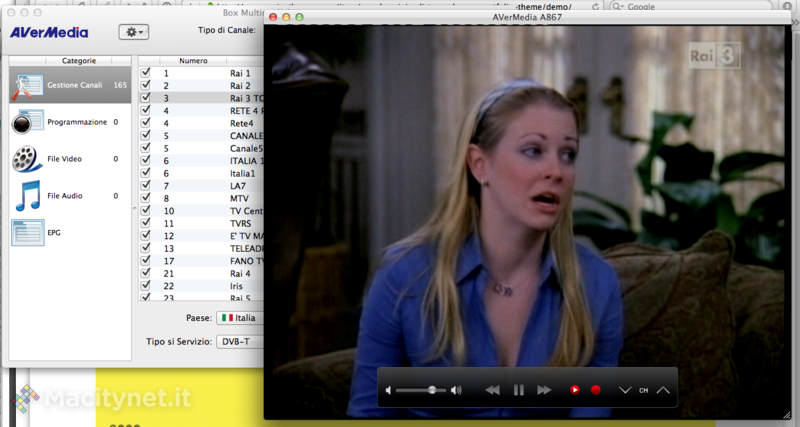Viewport: 800px width, 427px height.
Task: Uncheck the Rai 4 channel checkbox
Action: point(145,272)
